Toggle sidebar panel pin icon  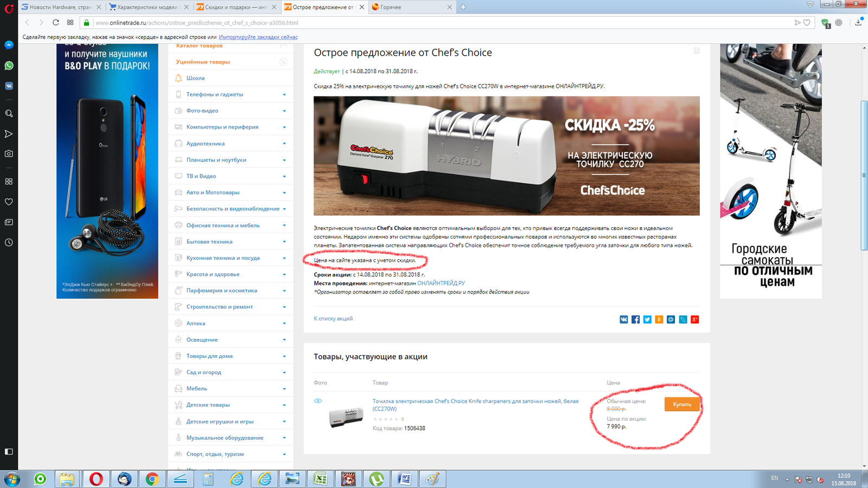9,451
